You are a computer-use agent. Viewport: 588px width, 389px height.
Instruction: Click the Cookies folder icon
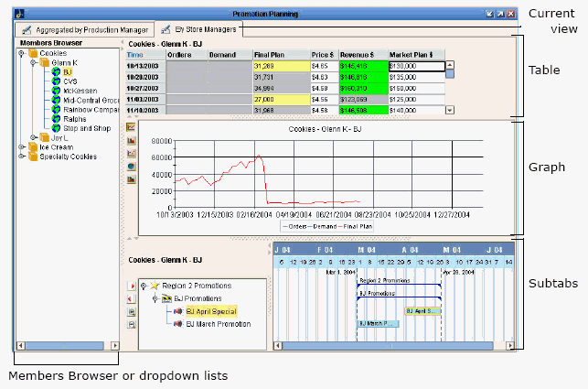(x=33, y=53)
